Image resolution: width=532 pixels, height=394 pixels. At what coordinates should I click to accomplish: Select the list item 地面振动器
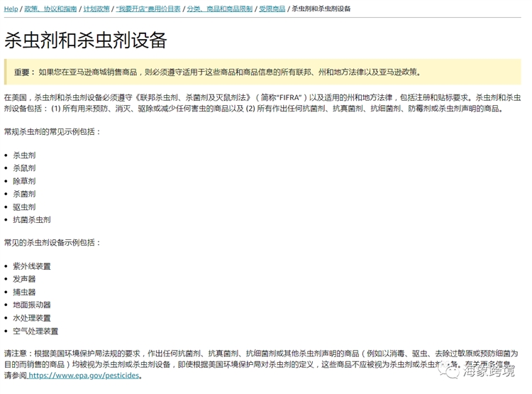pyautogui.click(x=31, y=305)
